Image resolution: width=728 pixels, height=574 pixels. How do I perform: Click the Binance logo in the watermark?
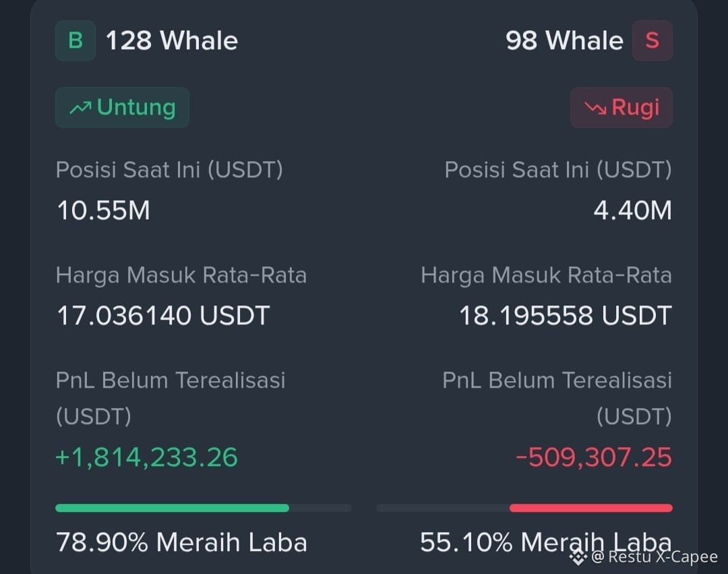coord(578,556)
